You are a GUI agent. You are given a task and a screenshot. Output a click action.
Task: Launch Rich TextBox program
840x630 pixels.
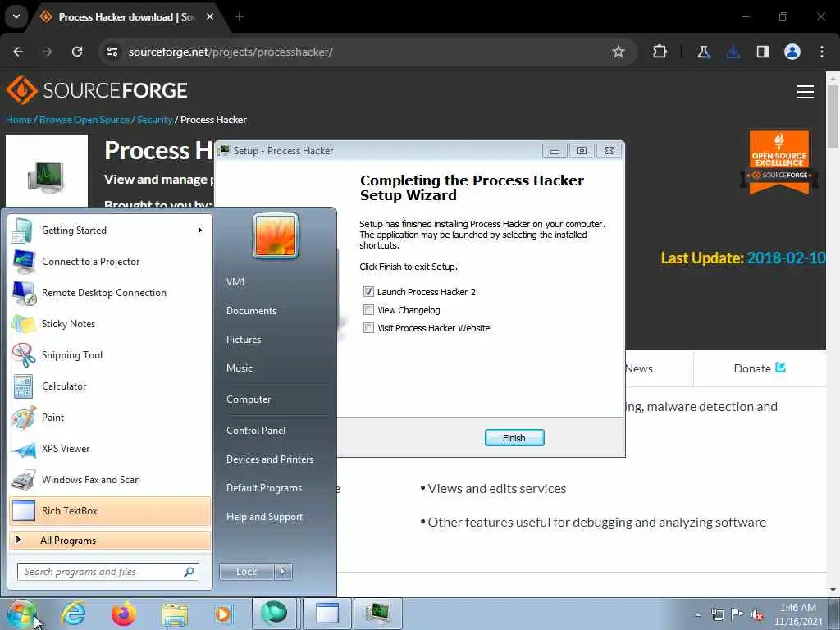pyautogui.click(x=110, y=511)
